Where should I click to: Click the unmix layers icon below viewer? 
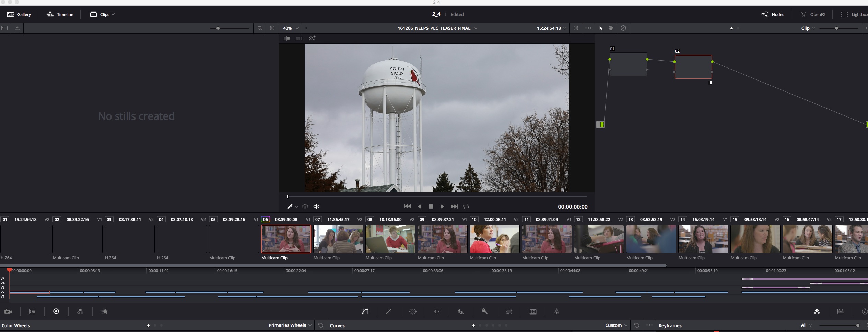(x=305, y=206)
